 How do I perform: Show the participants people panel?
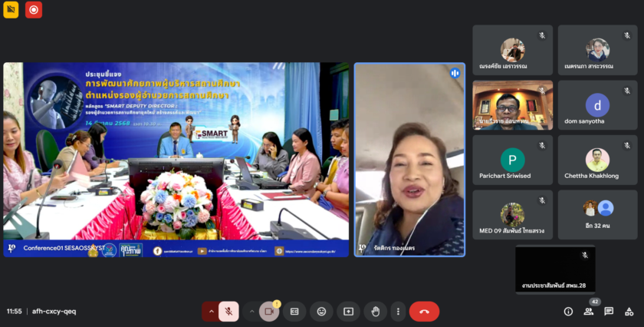click(x=589, y=311)
